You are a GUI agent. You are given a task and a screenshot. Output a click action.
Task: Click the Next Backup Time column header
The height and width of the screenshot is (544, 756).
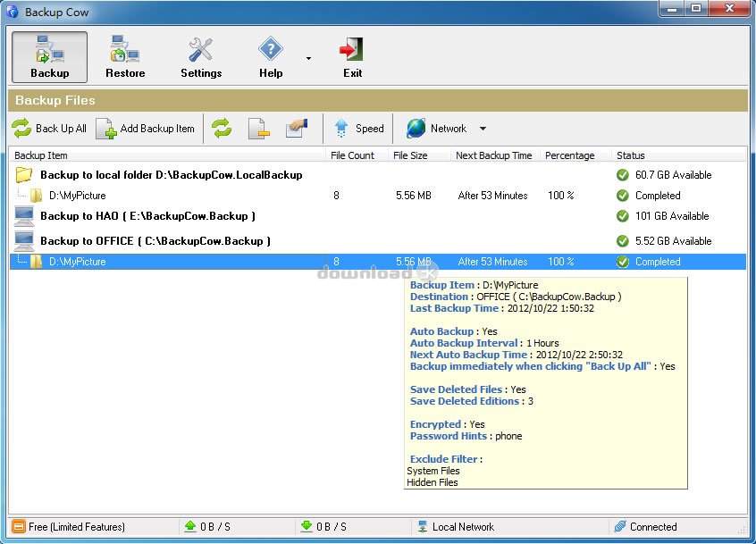pos(496,155)
